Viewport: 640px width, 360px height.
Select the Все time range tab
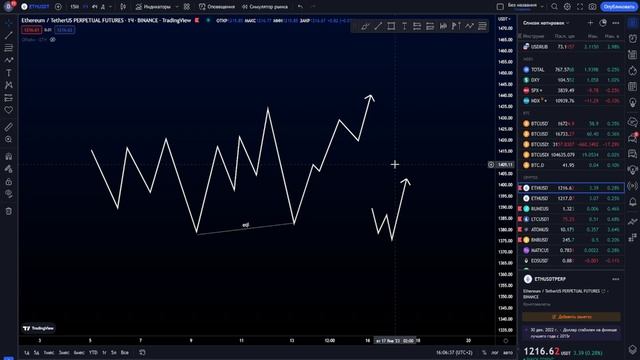tap(125, 352)
